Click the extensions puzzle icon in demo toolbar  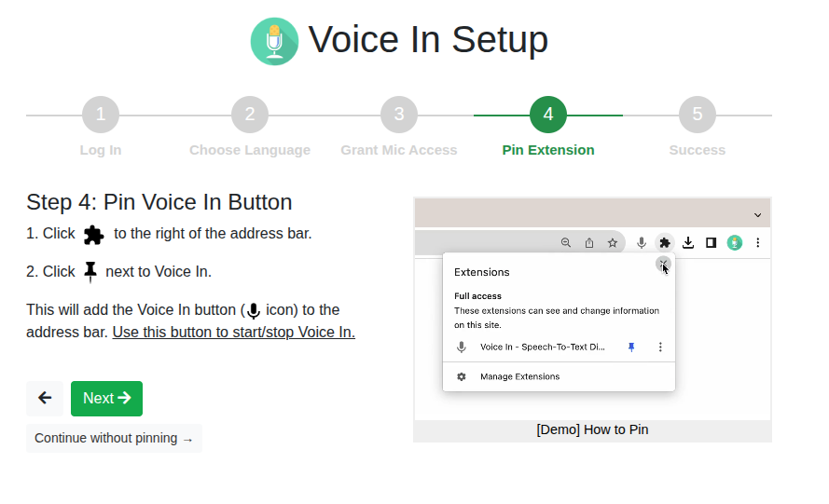point(665,243)
